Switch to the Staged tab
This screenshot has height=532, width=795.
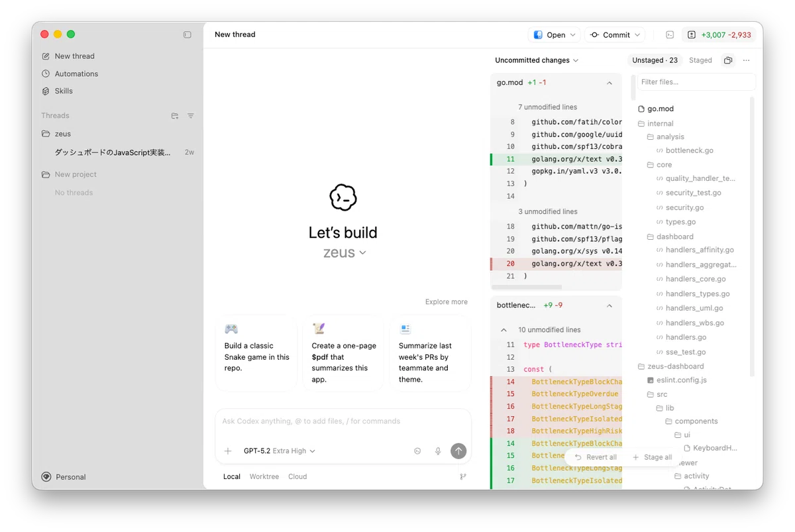pos(700,60)
